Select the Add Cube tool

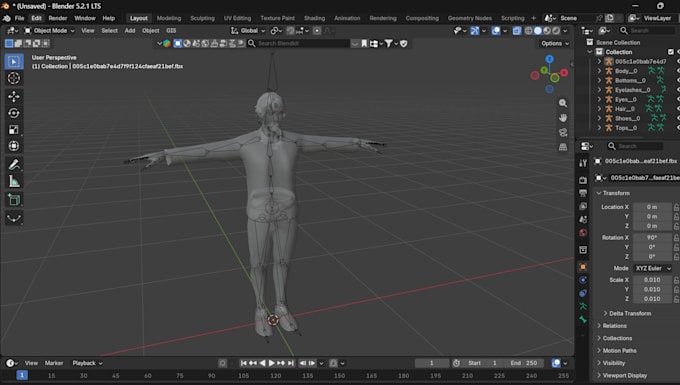click(x=14, y=200)
